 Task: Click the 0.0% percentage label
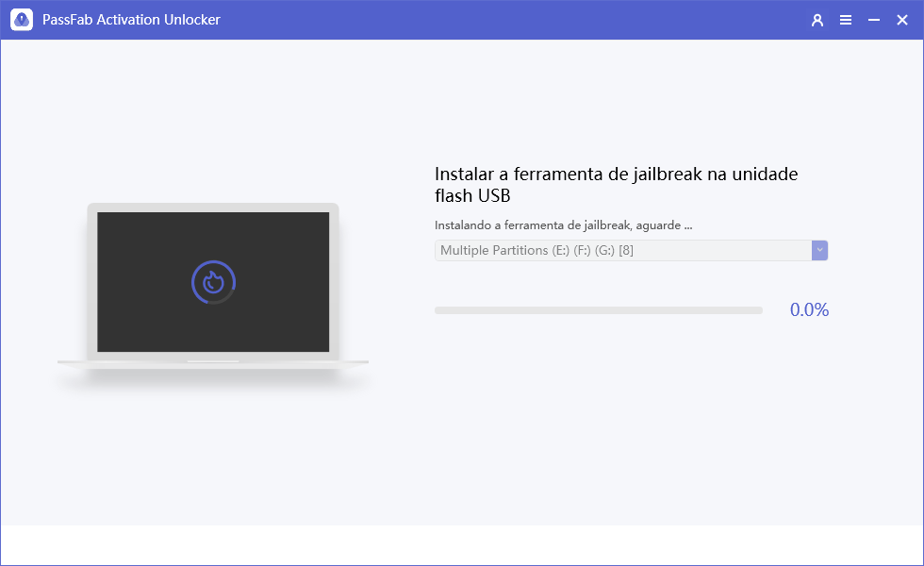pos(809,309)
